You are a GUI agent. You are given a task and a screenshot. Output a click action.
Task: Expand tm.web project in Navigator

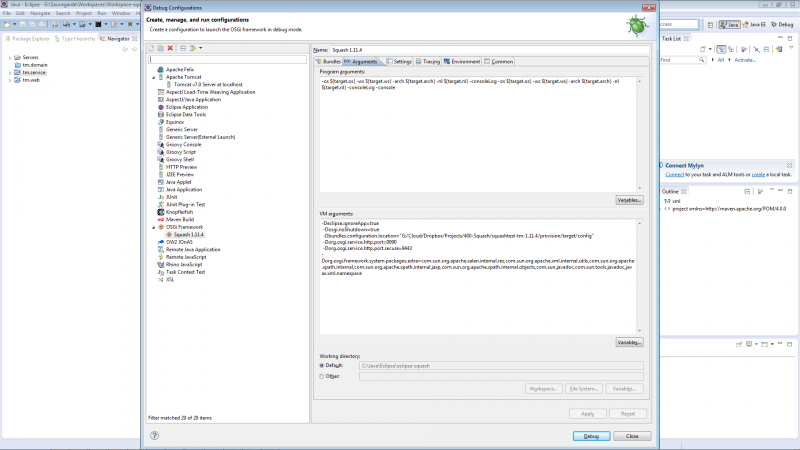click(10, 80)
